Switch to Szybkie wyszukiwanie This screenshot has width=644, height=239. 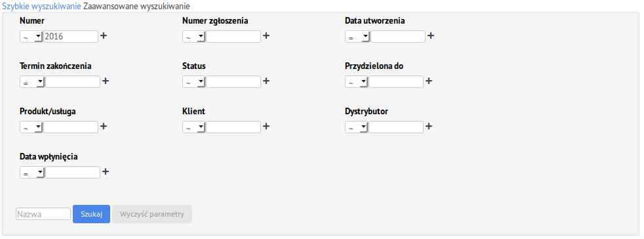click(41, 7)
